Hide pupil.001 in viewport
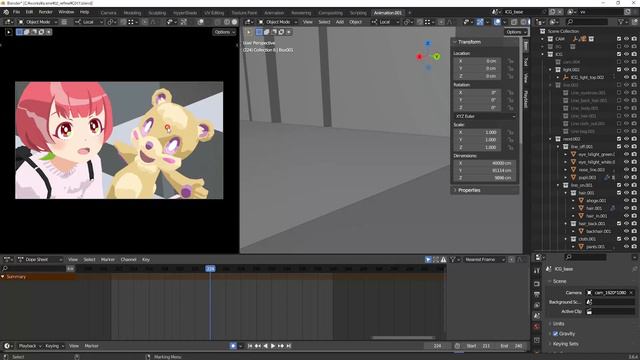Screen dimensions: 640x360 627,178
